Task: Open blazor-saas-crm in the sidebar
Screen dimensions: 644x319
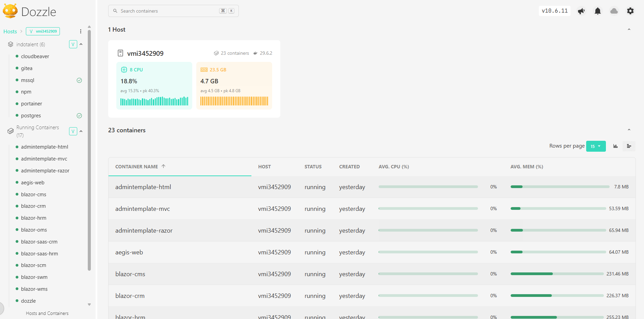Action: tap(39, 242)
